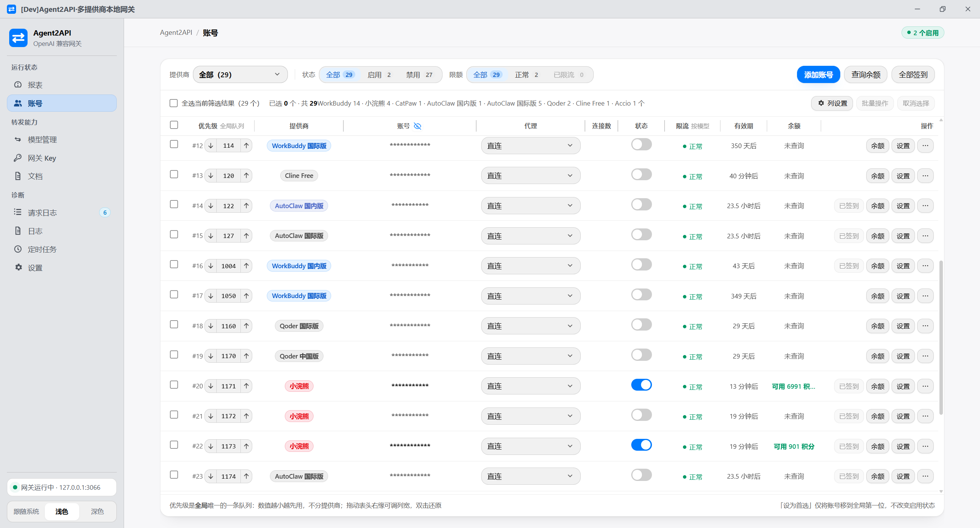Expand the 提供商 全部 (29) dropdown
The image size is (980, 528).
click(240, 75)
